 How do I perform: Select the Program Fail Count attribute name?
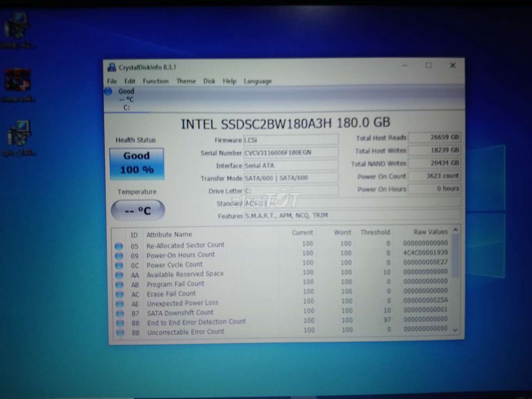[x=176, y=284]
